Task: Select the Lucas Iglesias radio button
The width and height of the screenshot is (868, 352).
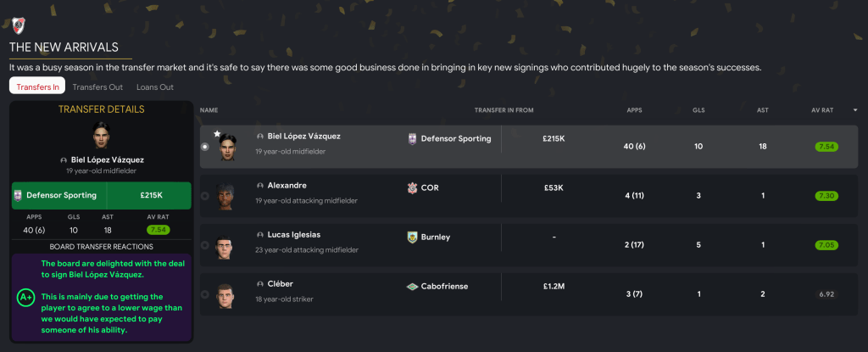Action: tap(204, 245)
